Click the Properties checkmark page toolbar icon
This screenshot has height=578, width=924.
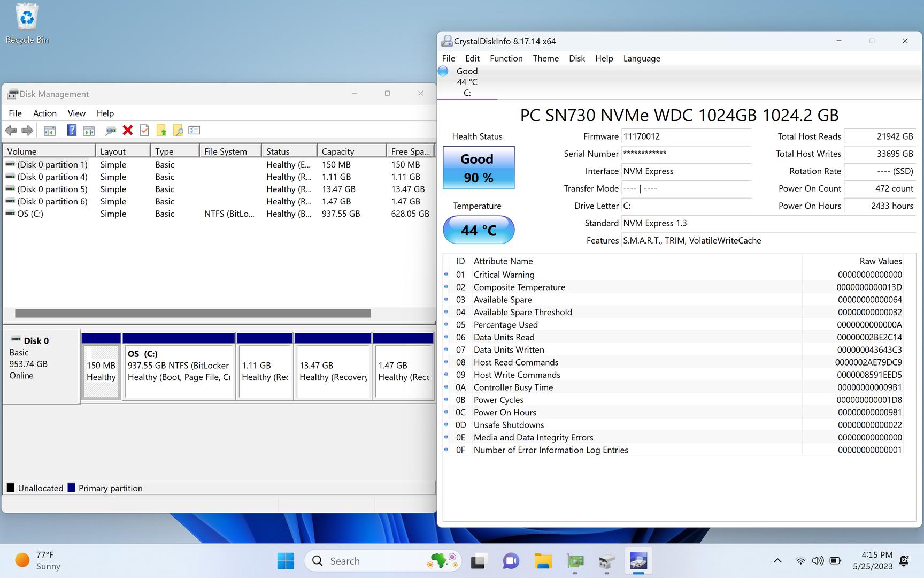[144, 130]
